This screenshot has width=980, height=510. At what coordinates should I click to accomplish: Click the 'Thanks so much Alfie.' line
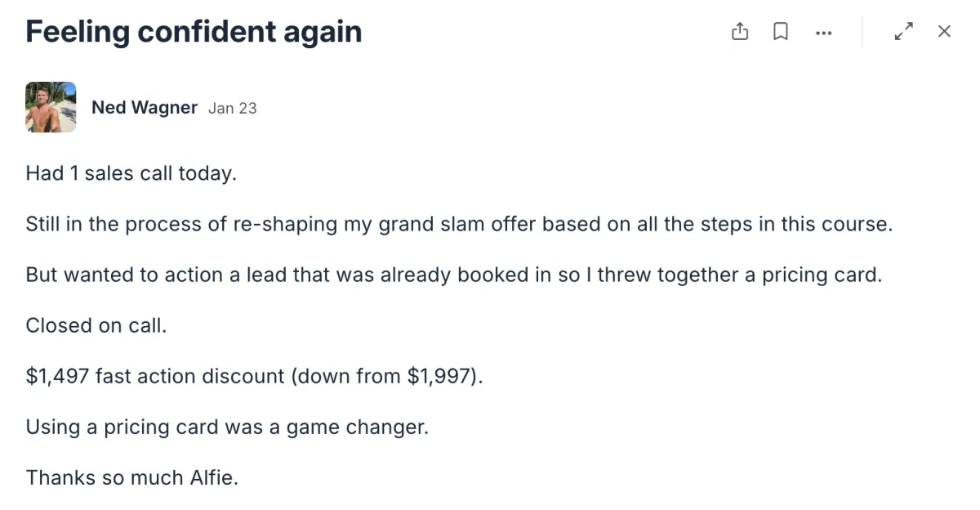131,477
